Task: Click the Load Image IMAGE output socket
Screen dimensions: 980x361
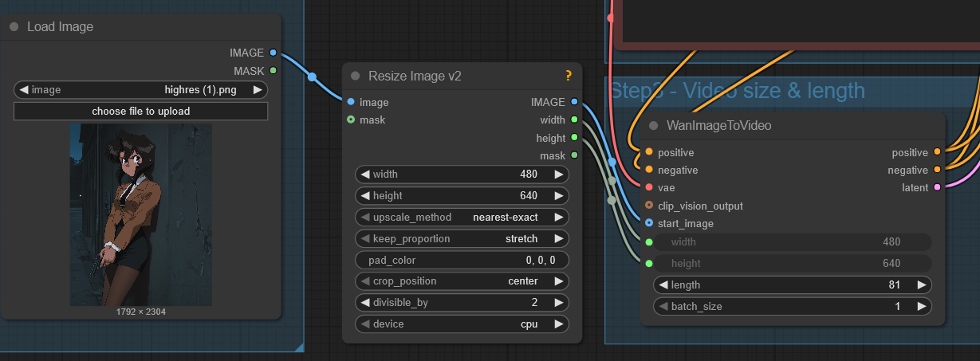Action: tap(274, 53)
